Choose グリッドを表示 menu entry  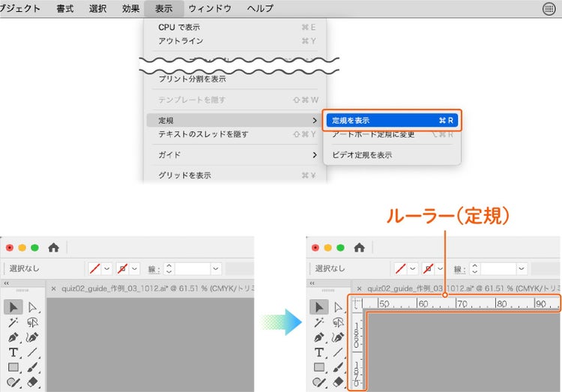(x=237, y=175)
